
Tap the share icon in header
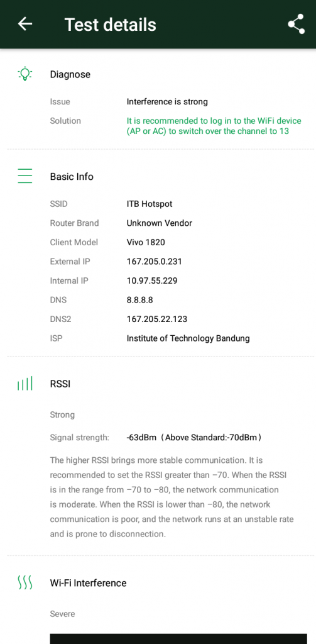(296, 24)
